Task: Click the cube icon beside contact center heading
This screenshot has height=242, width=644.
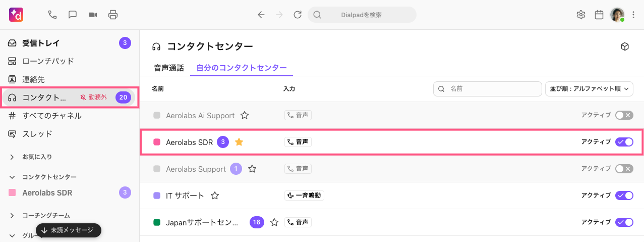Action: [625, 46]
